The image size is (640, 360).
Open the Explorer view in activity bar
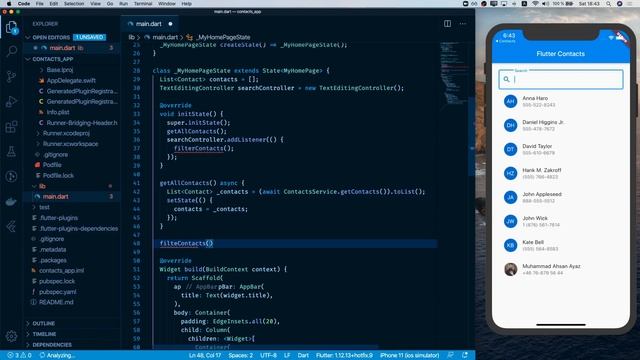point(11,27)
